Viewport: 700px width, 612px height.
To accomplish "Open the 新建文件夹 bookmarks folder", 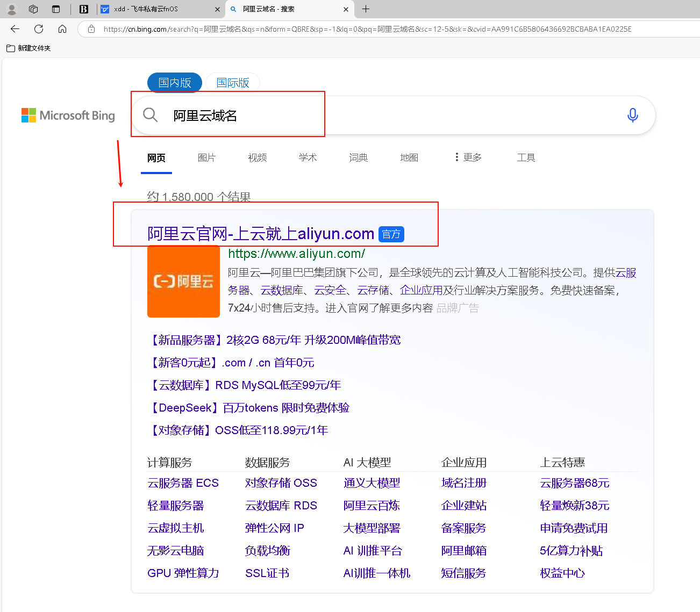I will pyautogui.click(x=28, y=48).
